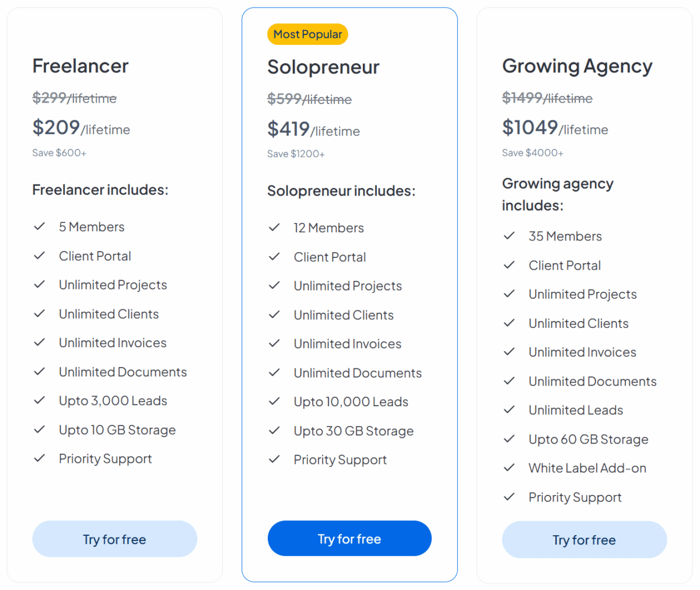This screenshot has width=700, height=590.
Task: Click the Most Popular badge
Action: pyautogui.click(x=307, y=34)
